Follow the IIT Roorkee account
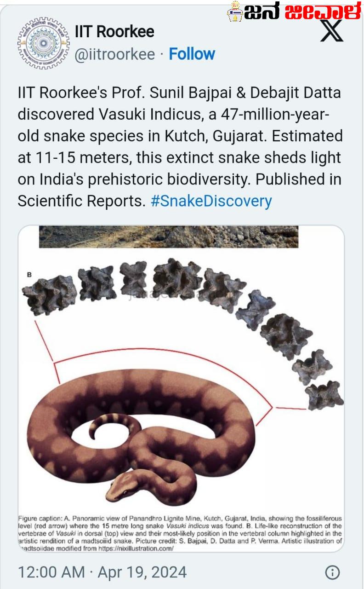 pyautogui.click(x=192, y=54)
